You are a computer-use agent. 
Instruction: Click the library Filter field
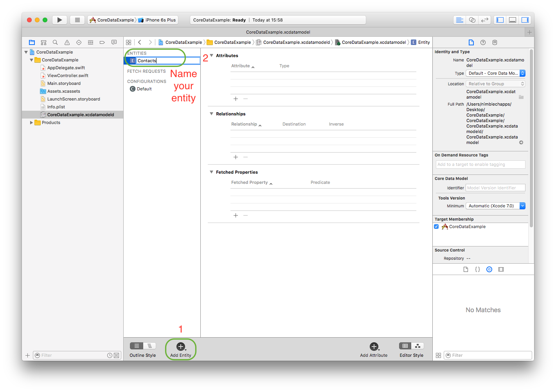488,355
